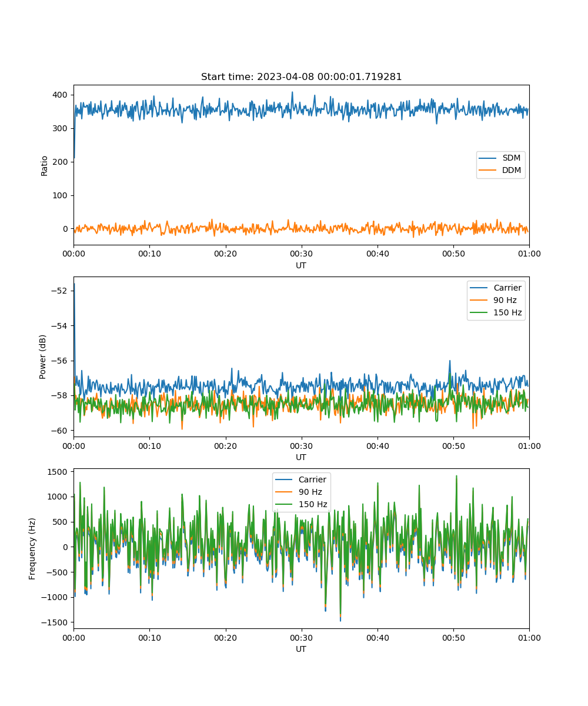Click the 00:50 tick under the Power plot
The height and width of the screenshot is (706, 588).
pos(453,445)
